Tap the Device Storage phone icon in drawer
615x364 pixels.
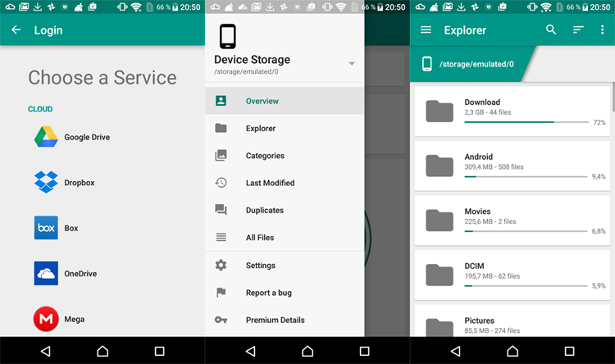point(227,36)
